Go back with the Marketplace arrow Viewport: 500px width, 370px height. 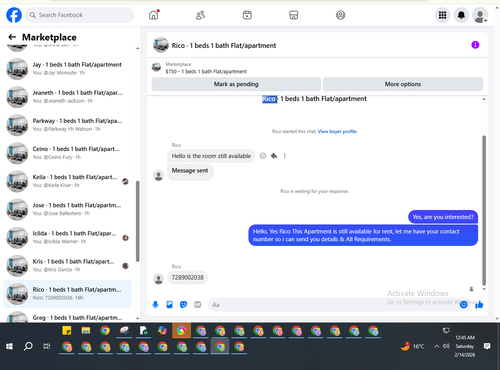(x=12, y=37)
